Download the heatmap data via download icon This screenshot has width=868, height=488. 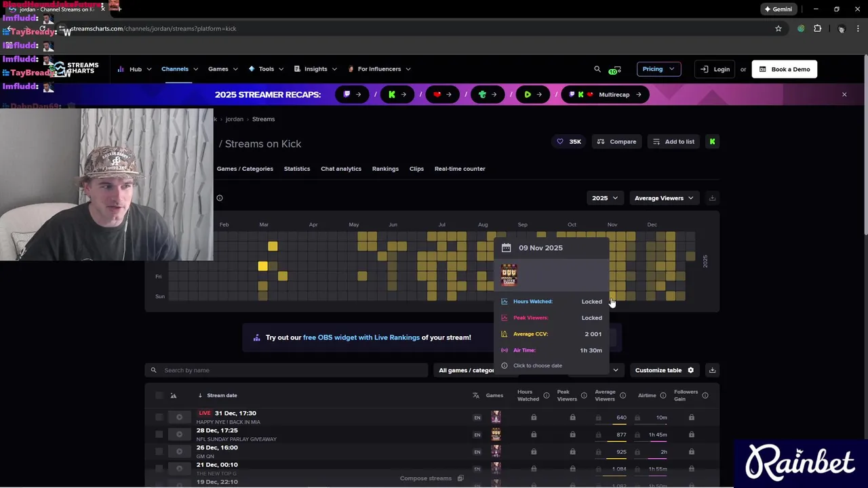point(712,198)
